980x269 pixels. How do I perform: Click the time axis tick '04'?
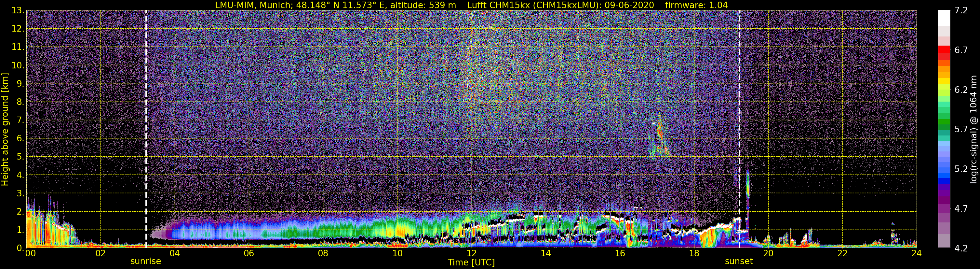pos(175,254)
